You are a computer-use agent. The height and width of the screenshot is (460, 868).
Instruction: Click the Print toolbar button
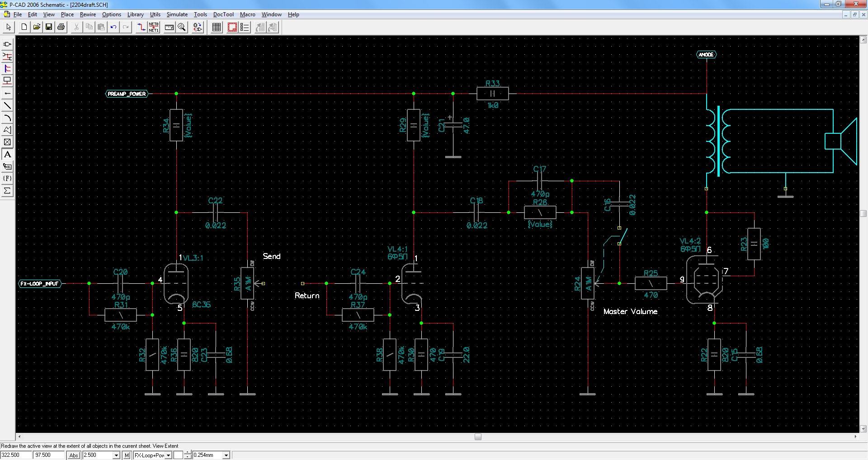tap(61, 27)
